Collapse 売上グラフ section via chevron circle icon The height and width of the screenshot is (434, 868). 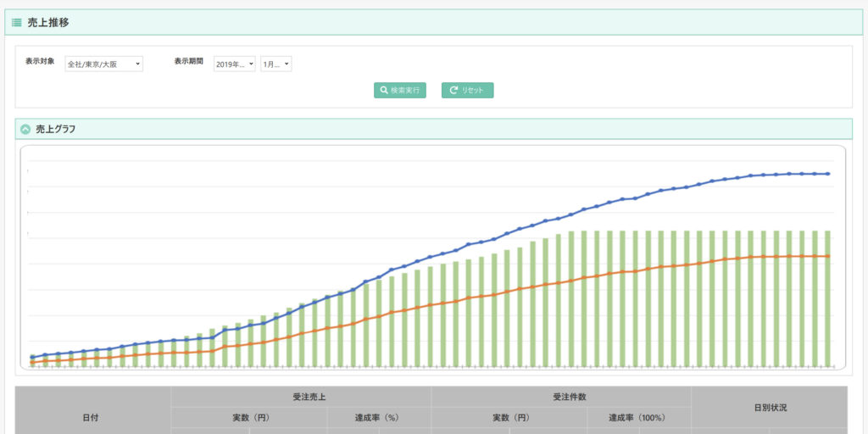25,130
